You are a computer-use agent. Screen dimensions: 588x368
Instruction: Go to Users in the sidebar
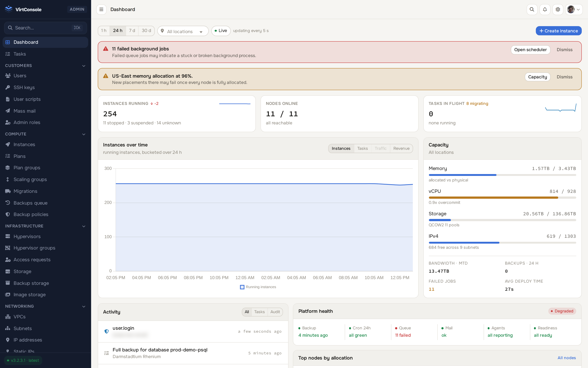pyautogui.click(x=45, y=76)
